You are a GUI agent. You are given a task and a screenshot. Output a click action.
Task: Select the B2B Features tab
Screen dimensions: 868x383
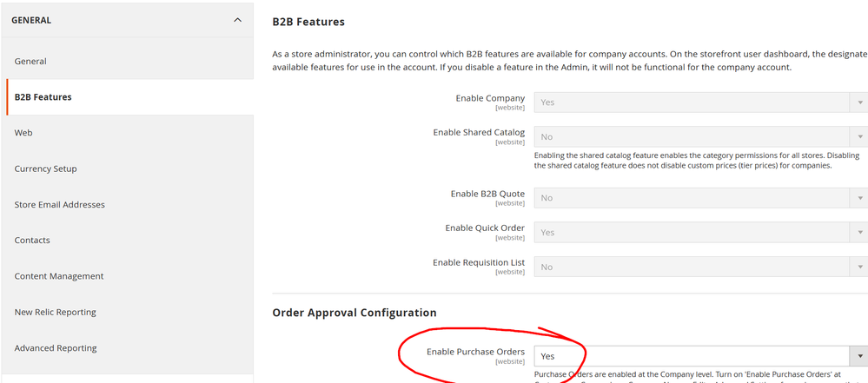click(43, 97)
